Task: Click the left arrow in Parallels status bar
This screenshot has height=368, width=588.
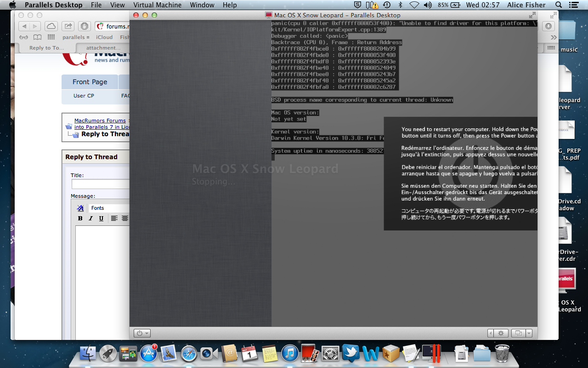Action: tap(491, 333)
